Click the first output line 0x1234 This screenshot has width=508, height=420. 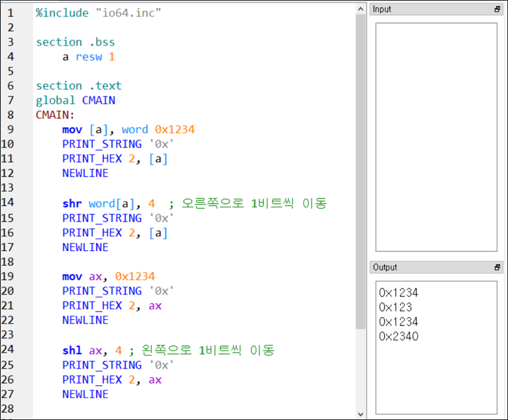coord(399,293)
